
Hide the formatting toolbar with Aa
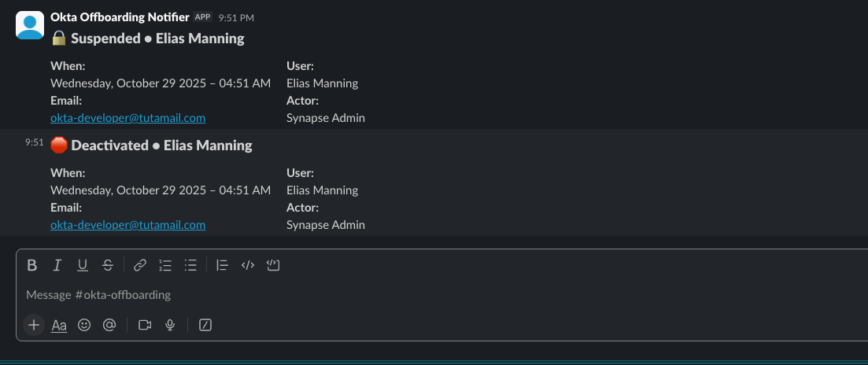pyautogui.click(x=59, y=325)
